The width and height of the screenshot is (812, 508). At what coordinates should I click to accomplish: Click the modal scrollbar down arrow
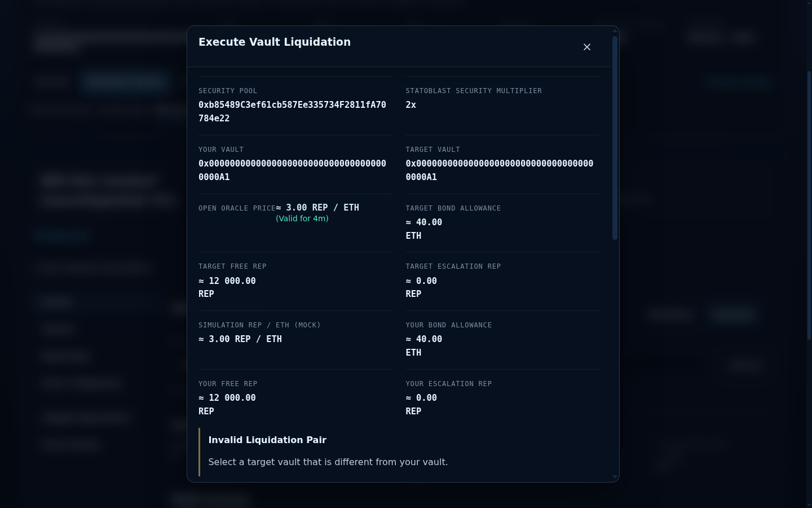(615, 477)
